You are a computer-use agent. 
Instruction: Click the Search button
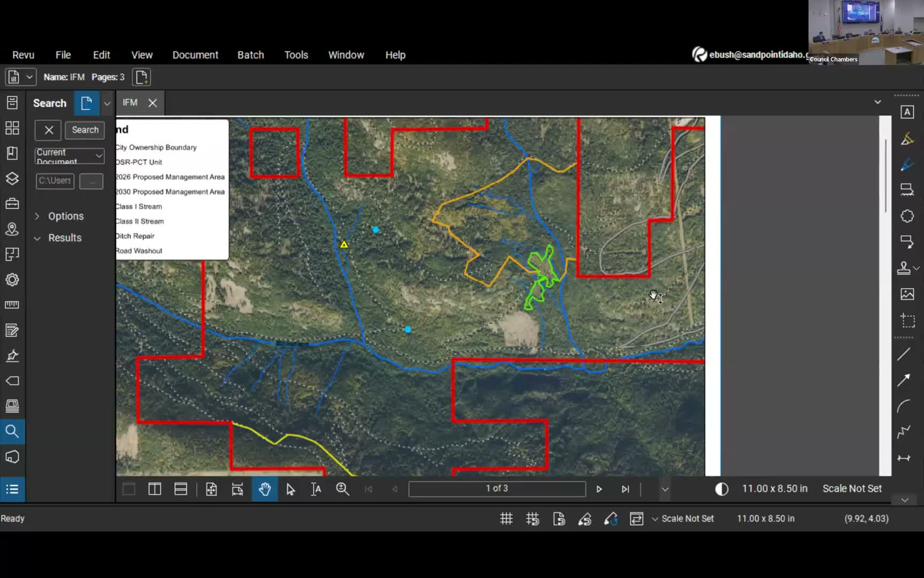coord(85,130)
